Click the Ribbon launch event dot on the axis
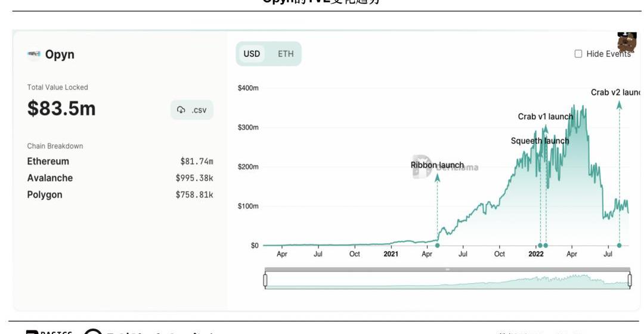Viewport: 644px width, 334px height. pos(437,245)
